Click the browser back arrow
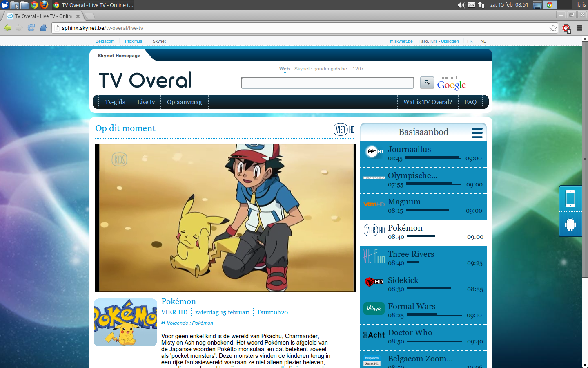The width and height of the screenshot is (588, 368). tap(7, 28)
